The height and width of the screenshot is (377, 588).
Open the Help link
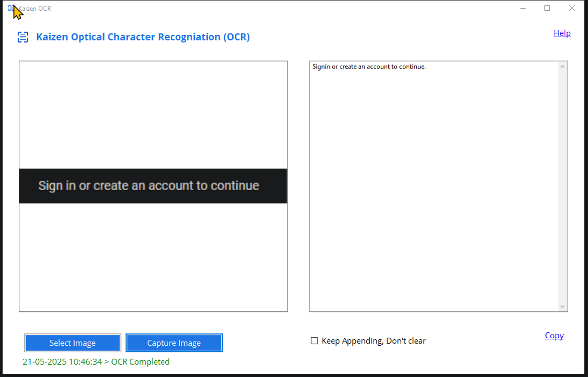tap(562, 33)
